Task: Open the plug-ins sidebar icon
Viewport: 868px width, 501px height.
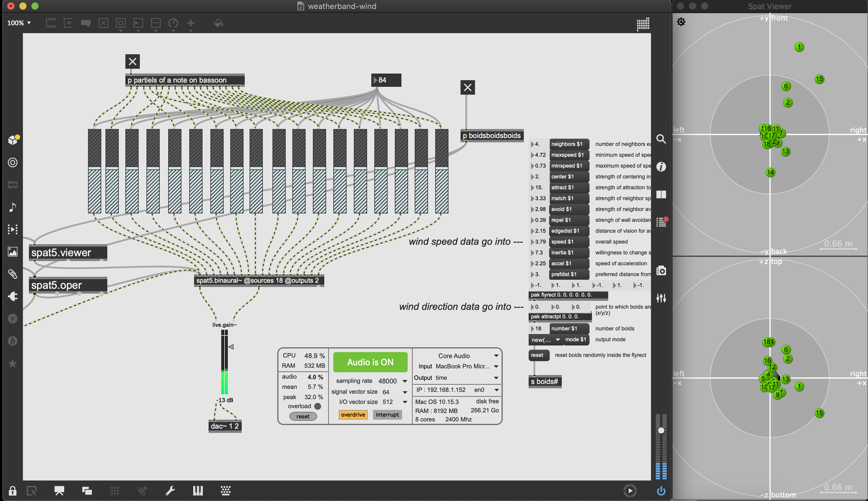Action: point(13,296)
